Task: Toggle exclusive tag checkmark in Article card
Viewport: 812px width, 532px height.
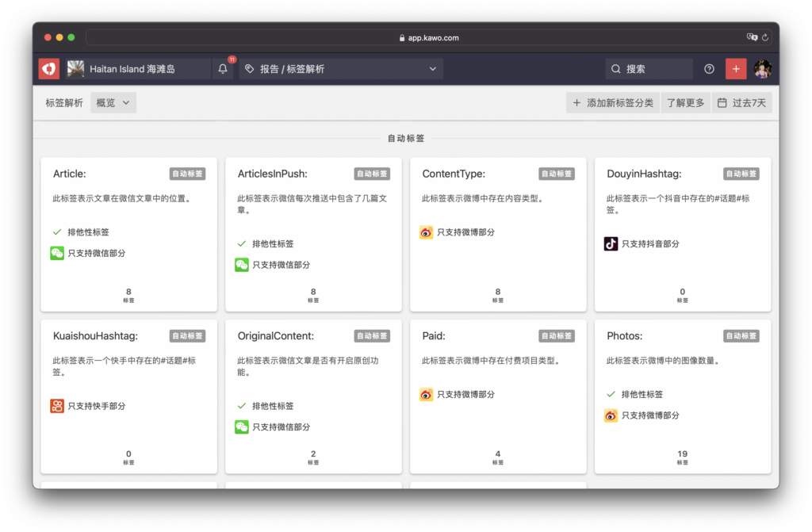Action: 57,232
